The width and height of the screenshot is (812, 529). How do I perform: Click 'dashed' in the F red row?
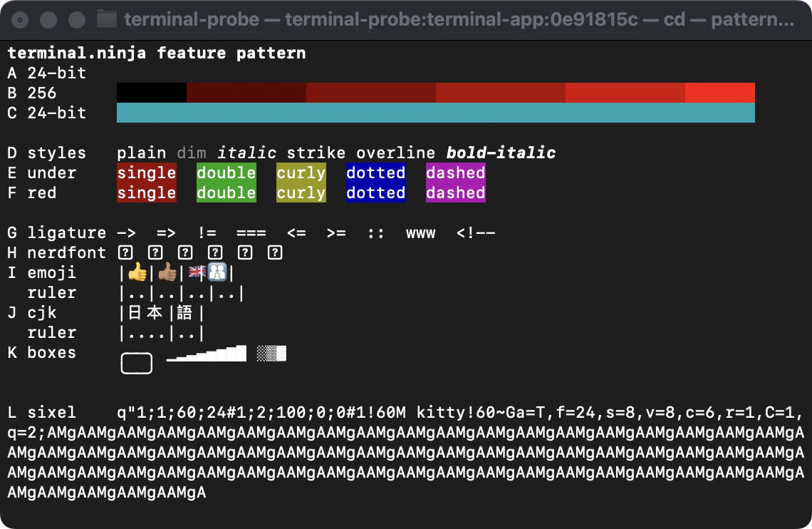(x=456, y=192)
